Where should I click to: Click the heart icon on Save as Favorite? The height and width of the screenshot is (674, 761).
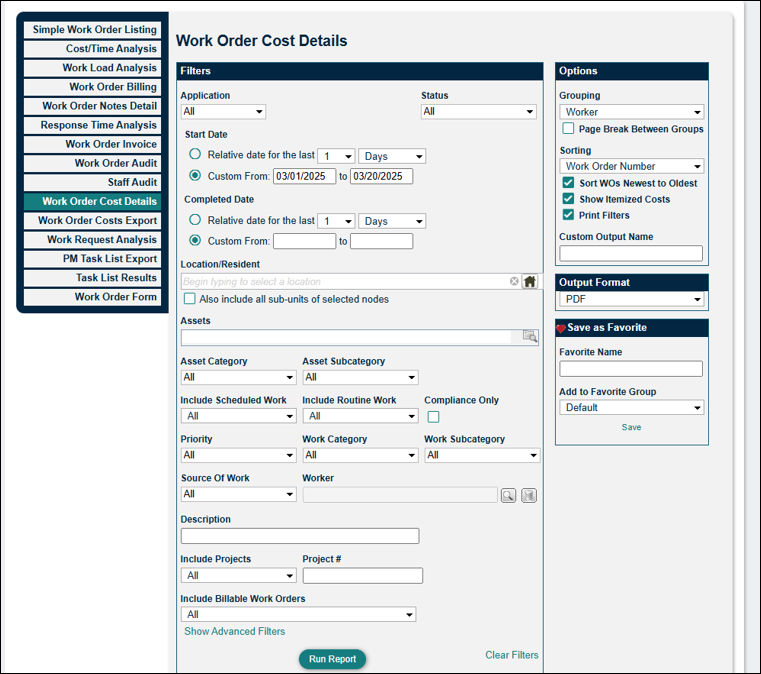pos(561,329)
